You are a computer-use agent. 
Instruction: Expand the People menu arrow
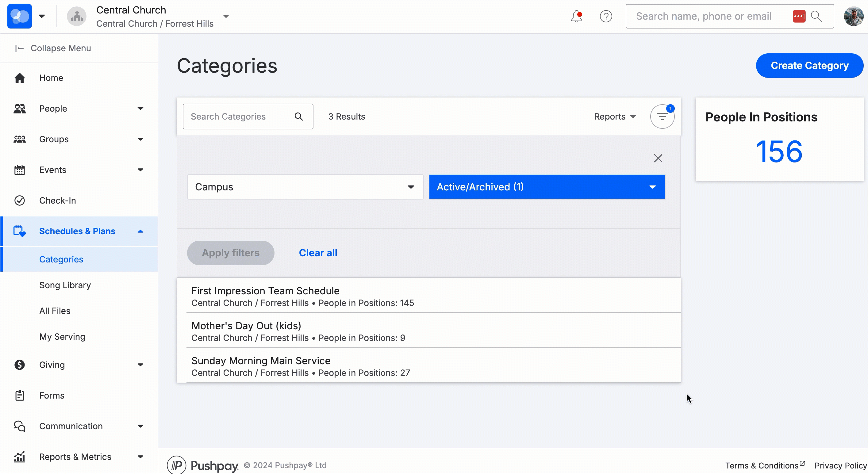tap(140, 109)
